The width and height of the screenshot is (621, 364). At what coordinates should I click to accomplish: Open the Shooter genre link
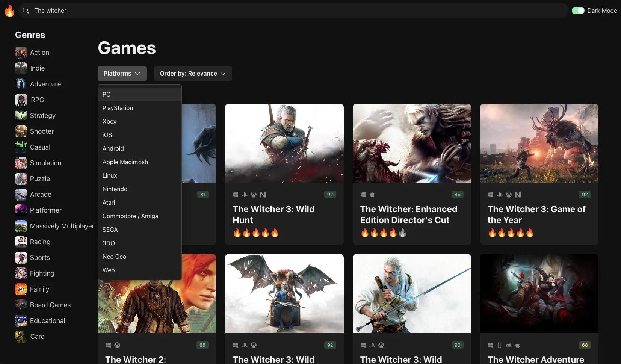pos(42,131)
